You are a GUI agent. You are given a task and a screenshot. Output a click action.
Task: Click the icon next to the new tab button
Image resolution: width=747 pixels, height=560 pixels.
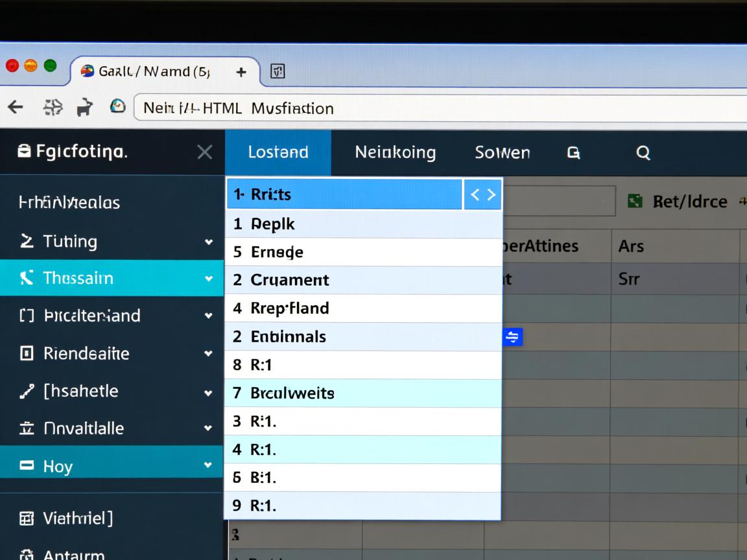(x=278, y=72)
